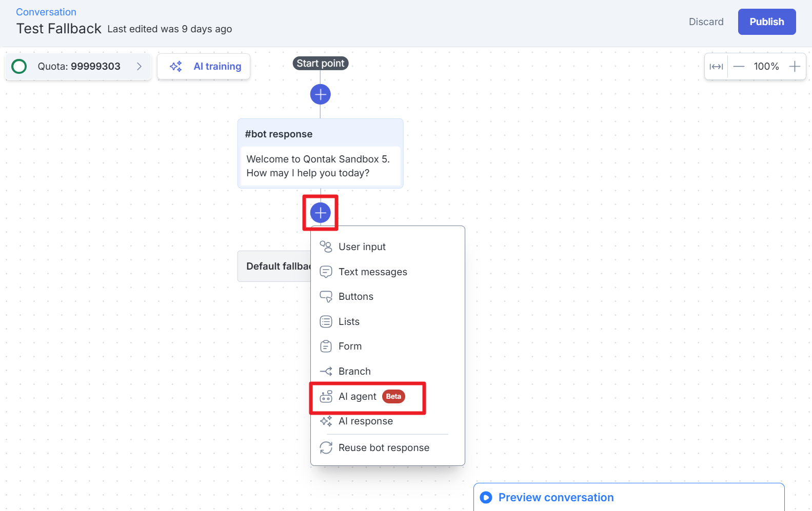Click the green quota circle icon
Viewport: 812px width, 511px height.
tap(19, 67)
